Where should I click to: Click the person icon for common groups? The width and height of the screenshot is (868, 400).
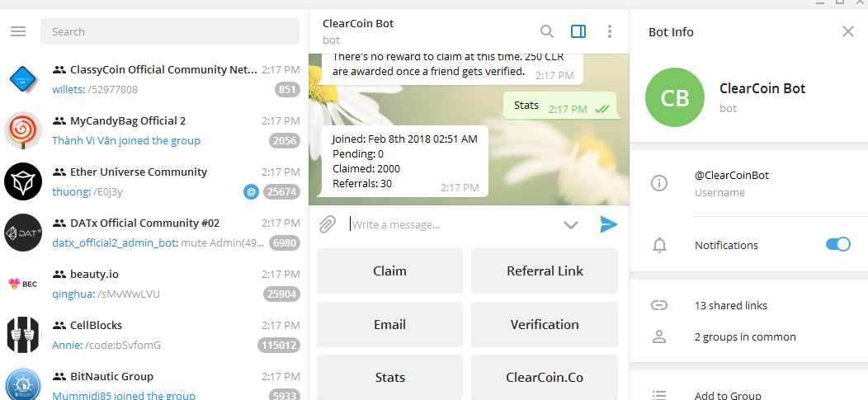[x=658, y=336]
